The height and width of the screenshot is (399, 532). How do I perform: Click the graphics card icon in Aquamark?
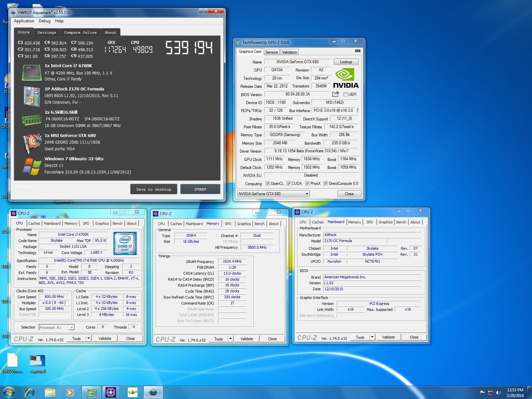pyautogui.click(x=32, y=143)
